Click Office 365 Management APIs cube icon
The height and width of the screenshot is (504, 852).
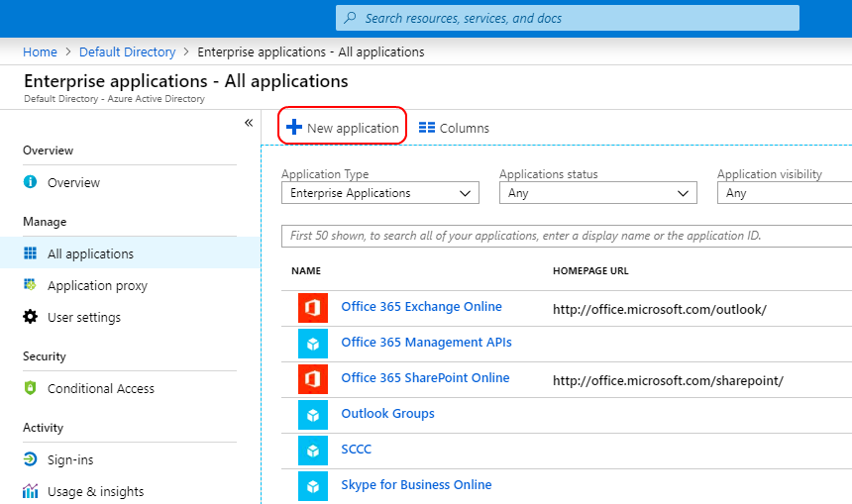tap(313, 344)
